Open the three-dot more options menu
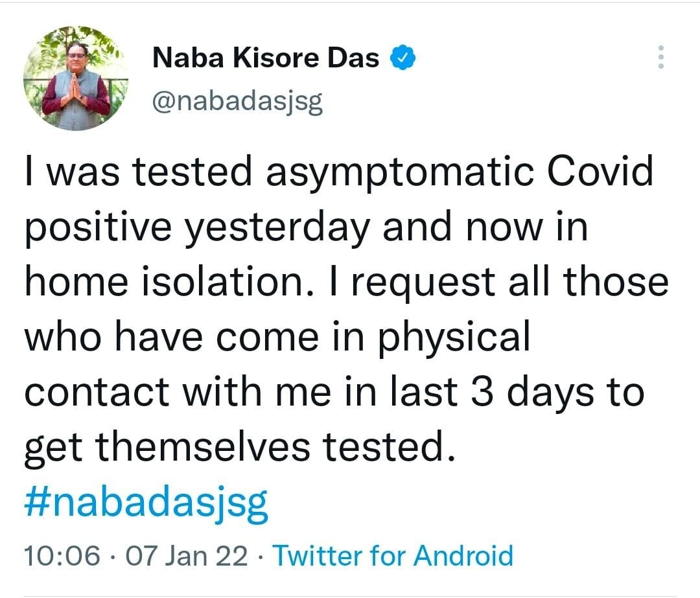The image size is (700, 598). click(660, 58)
